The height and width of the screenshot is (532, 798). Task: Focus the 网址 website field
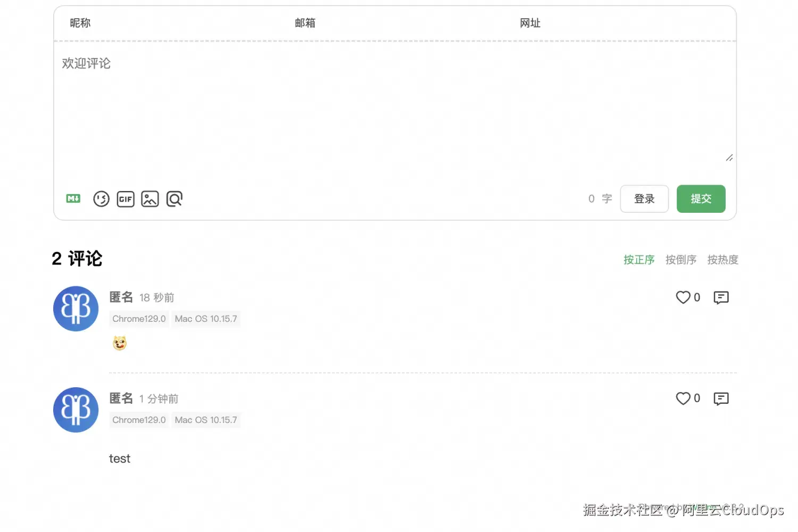pyautogui.click(x=622, y=23)
